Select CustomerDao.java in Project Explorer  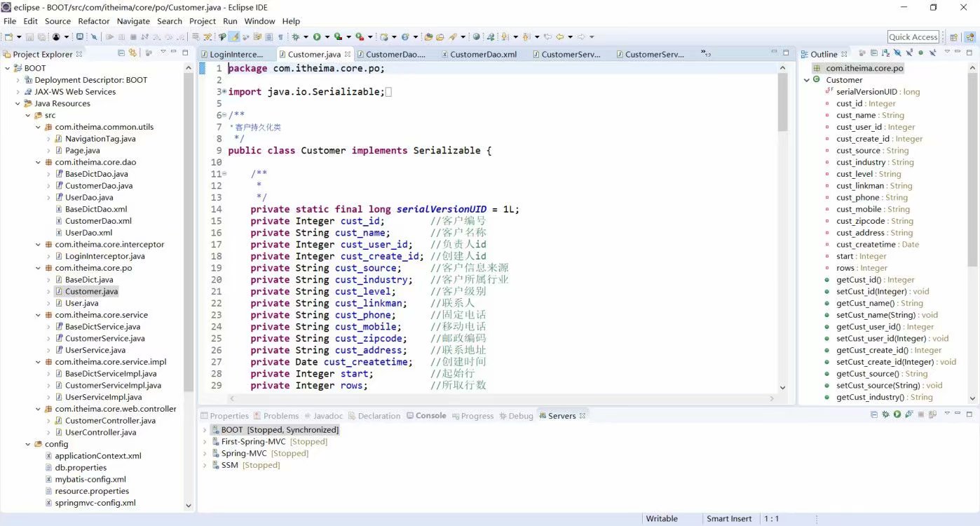99,186
